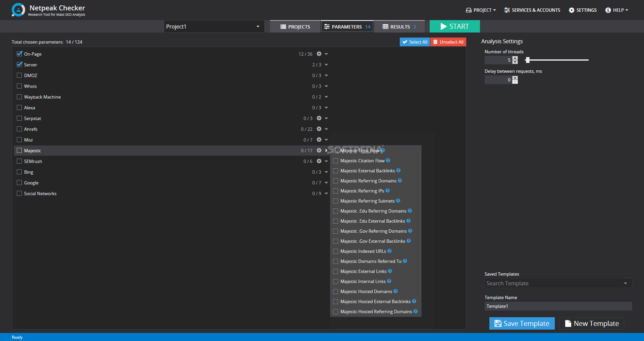The width and height of the screenshot is (644, 341).
Task: Open settings gear for Ahrefs row
Action: tap(319, 129)
